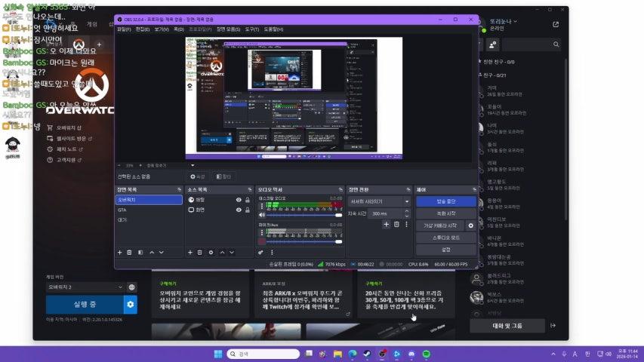This screenshot has width=644, height=362.
Task: Click the 방송 중단 stop streaming button
Action: [445, 201]
